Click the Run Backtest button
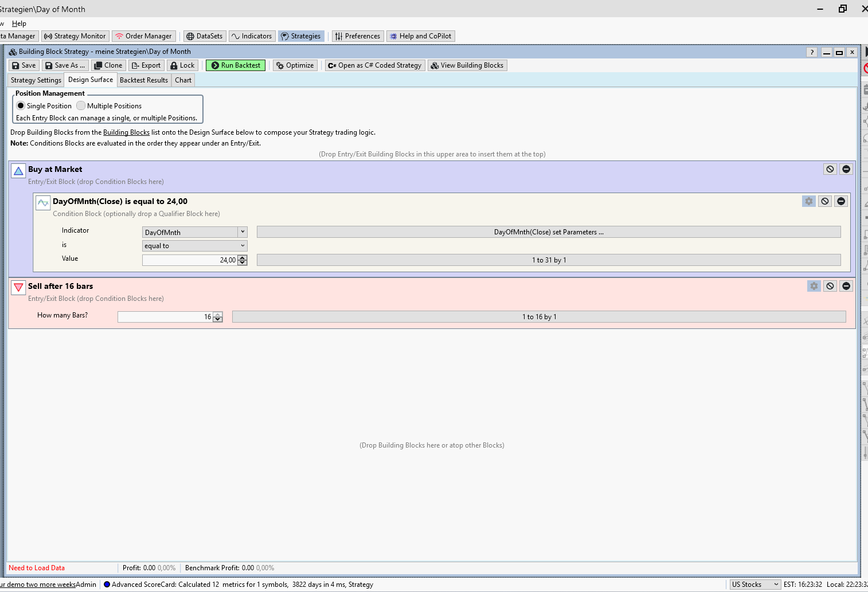The image size is (868, 592). [236, 65]
